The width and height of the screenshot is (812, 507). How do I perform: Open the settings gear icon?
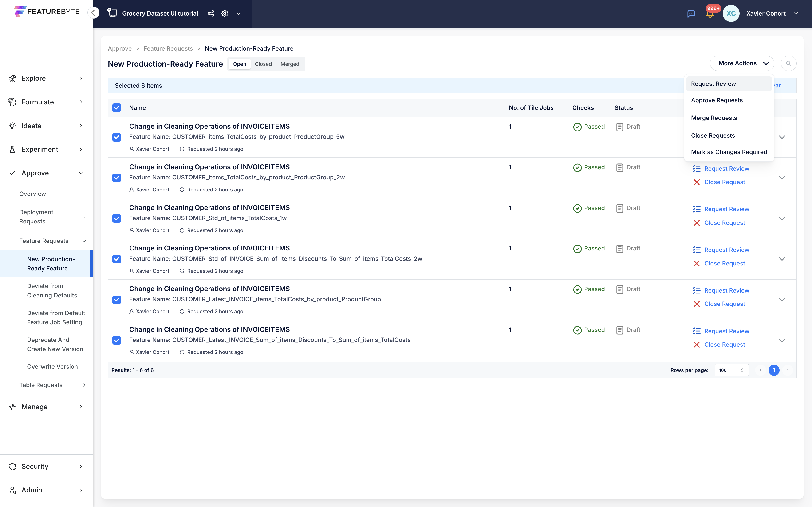[x=225, y=13]
